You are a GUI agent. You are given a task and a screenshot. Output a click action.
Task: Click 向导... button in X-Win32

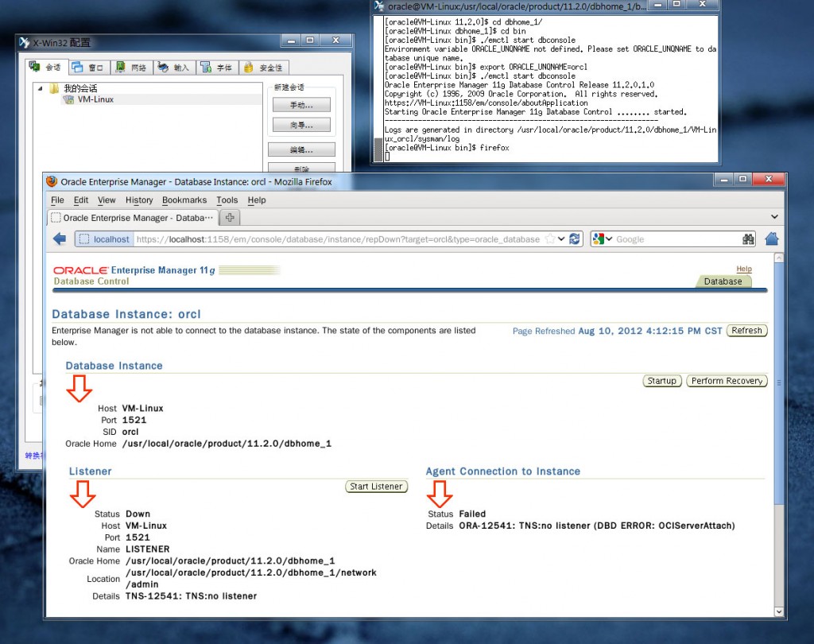pos(301,125)
